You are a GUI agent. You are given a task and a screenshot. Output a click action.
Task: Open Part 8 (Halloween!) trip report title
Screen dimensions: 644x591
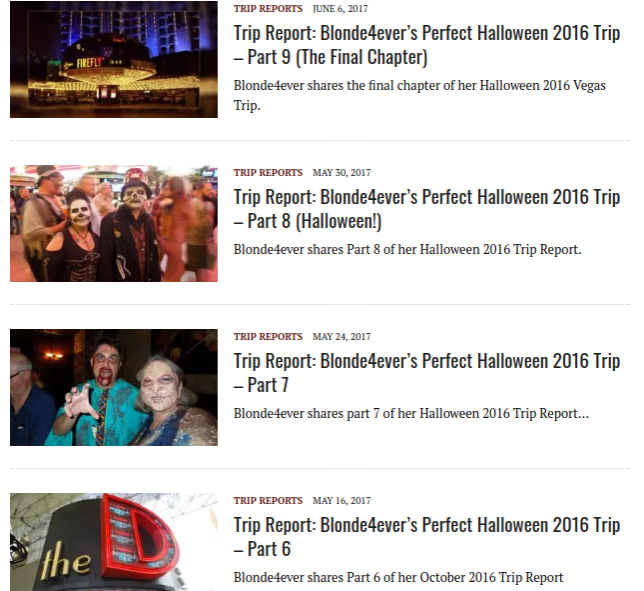tap(426, 209)
